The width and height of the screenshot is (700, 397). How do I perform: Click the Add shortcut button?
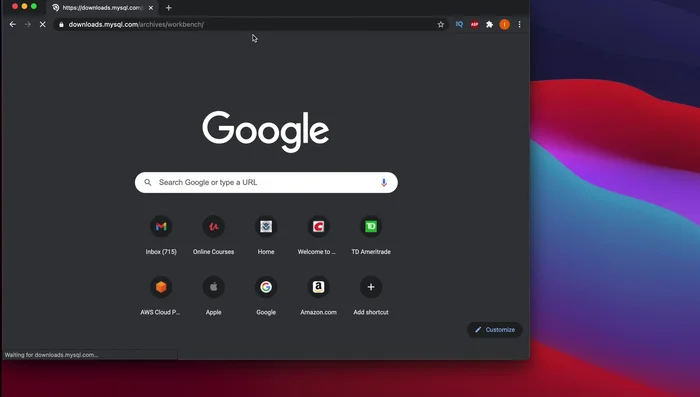[x=371, y=287]
